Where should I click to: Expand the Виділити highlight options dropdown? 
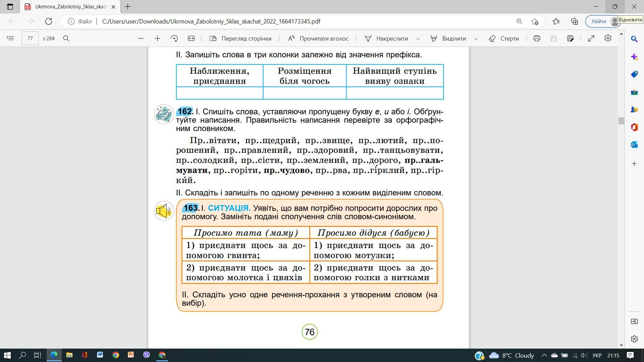pyautogui.click(x=476, y=39)
